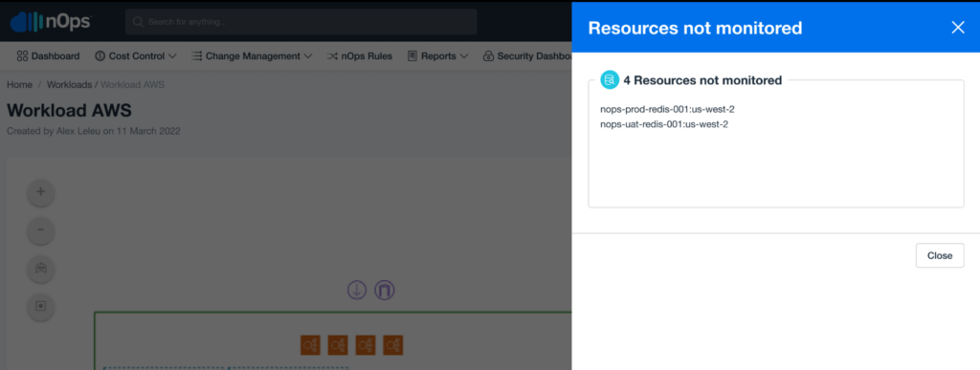Screen dimensions: 980x370
Task: Click the Search for anything field
Action: point(301,22)
